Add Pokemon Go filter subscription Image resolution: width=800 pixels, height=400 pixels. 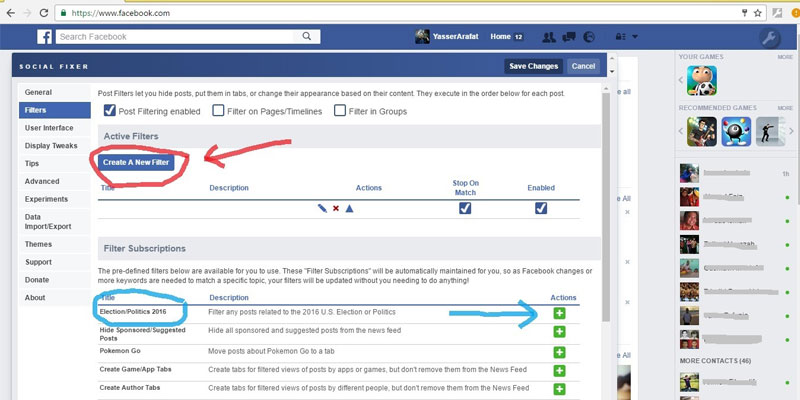pyautogui.click(x=559, y=352)
